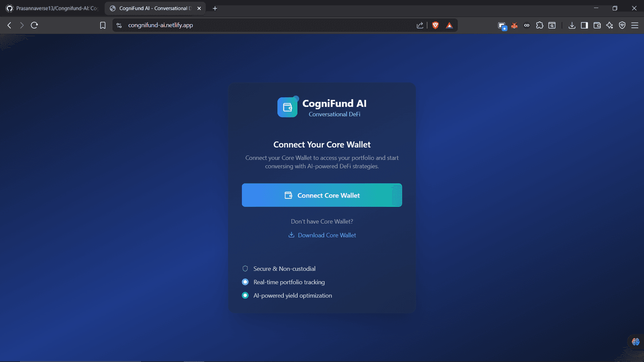Open the Extensions puzzle piece menu

[x=540, y=25]
